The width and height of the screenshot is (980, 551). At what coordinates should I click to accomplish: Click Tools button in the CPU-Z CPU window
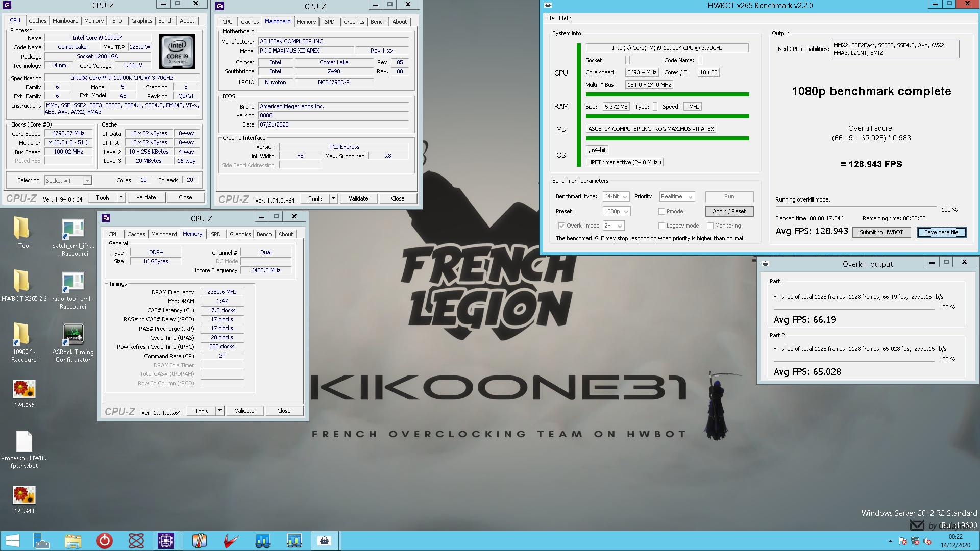[x=103, y=197]
